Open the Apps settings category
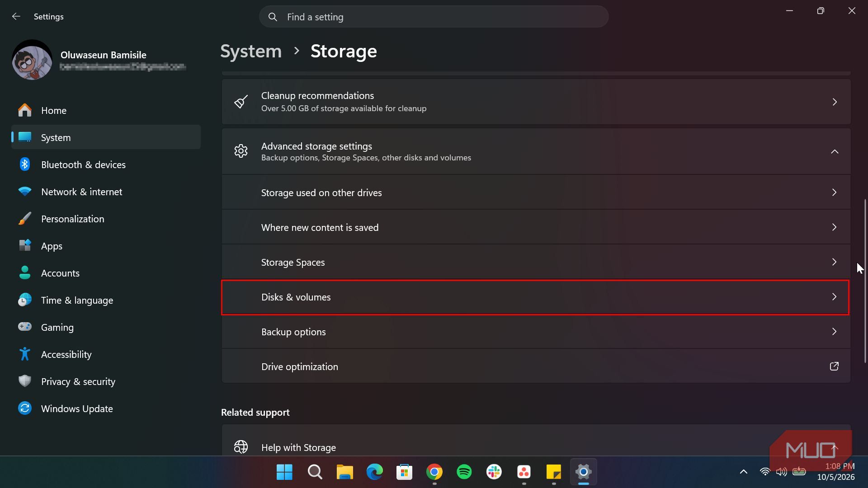This screenshot has height=488, width=868. [x=106, y=246]
